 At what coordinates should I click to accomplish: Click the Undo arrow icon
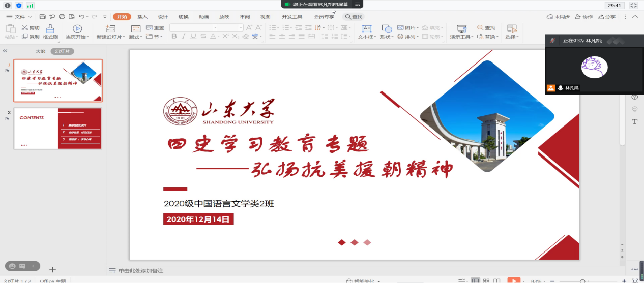[x=81, y=17]
